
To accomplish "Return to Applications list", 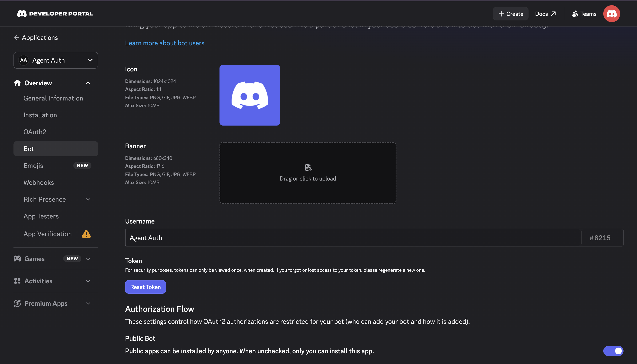I will pos(36,37).
